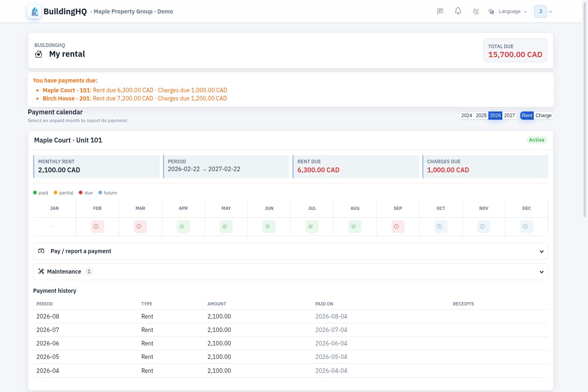Open the Language dropdown

(508, 11)
